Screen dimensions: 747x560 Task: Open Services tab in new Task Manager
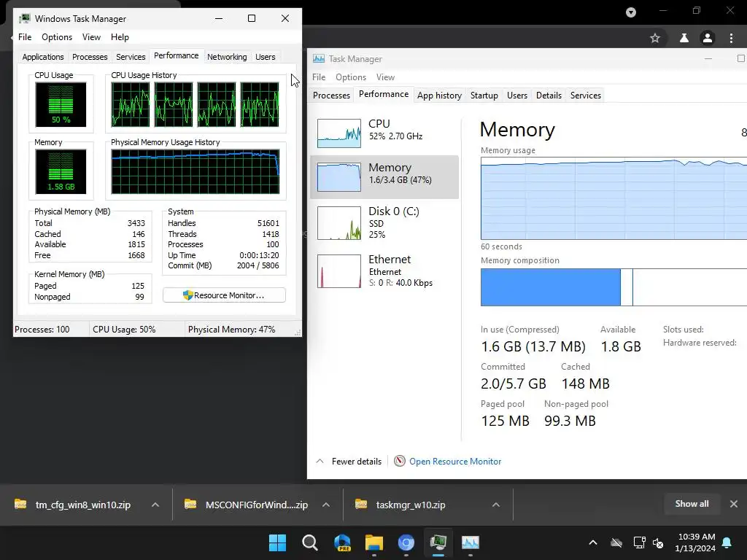click(586, 96)
